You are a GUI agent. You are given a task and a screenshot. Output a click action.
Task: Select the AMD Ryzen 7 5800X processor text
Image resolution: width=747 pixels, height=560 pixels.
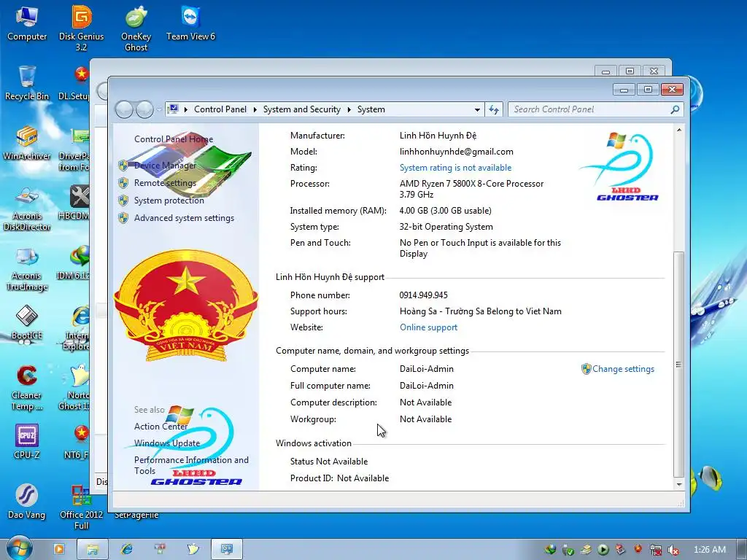click(471, 189)
